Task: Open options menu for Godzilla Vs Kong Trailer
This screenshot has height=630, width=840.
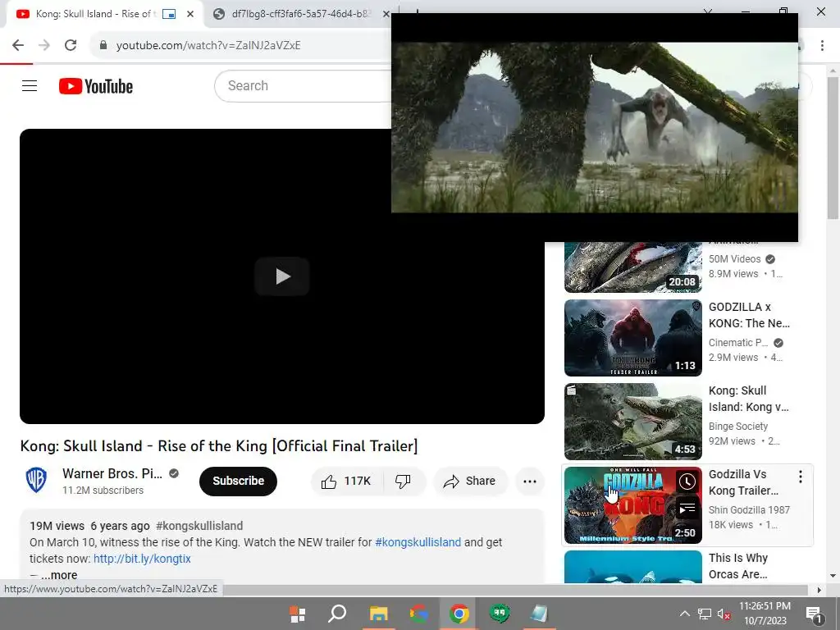Action: pos(801,477)
